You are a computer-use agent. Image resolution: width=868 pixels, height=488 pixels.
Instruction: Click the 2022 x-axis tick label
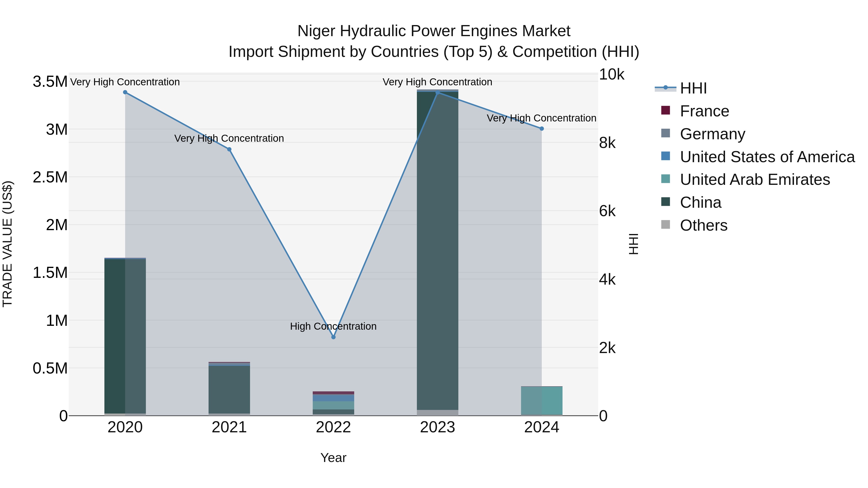(x=333, y=427)
